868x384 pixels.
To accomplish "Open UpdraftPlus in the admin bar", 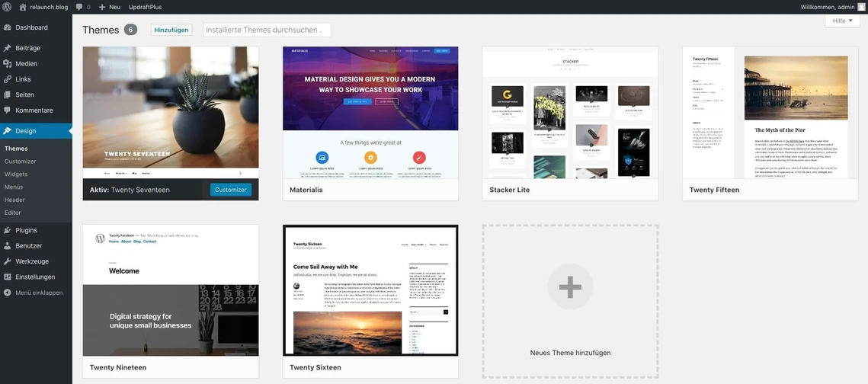I will click(145, 7).
